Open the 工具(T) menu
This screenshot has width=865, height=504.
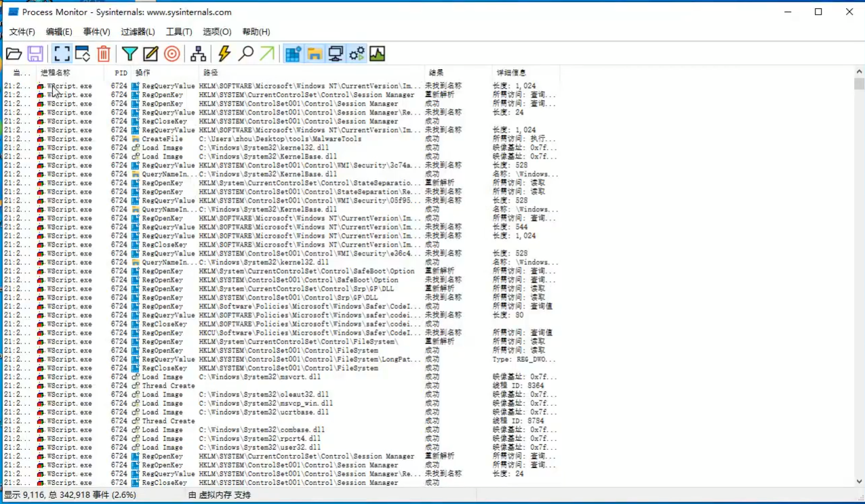(179, 32)
